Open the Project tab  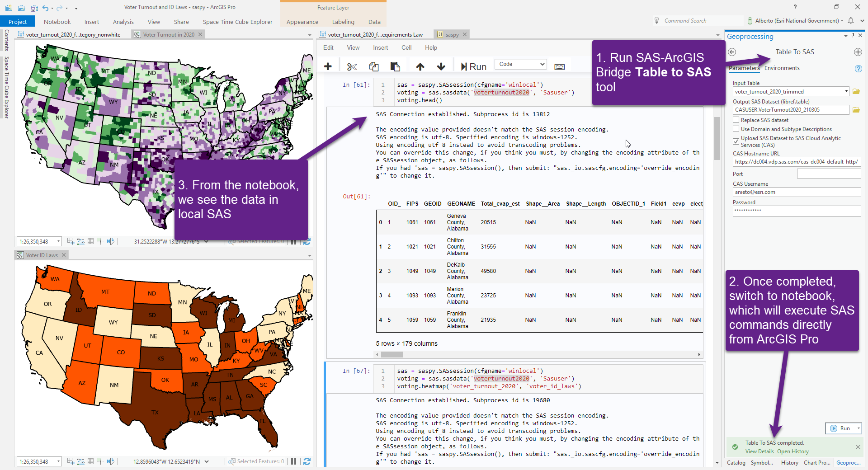click(18, 22)
